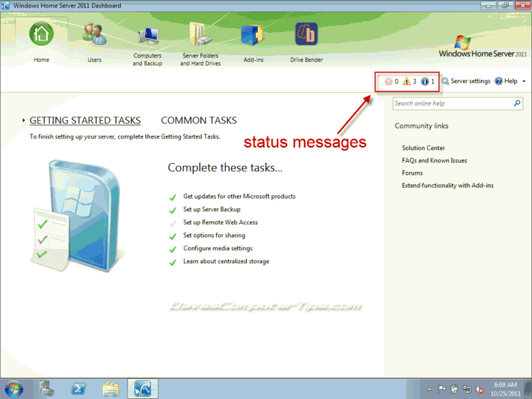This screenshot has width=532, height=399.
Task: Open Server Manager from taskbar
Action: coord(46,389)
